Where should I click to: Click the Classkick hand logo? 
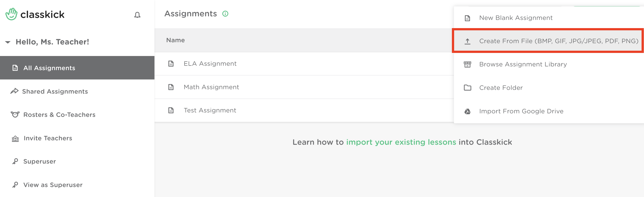[x=11, y=14]
